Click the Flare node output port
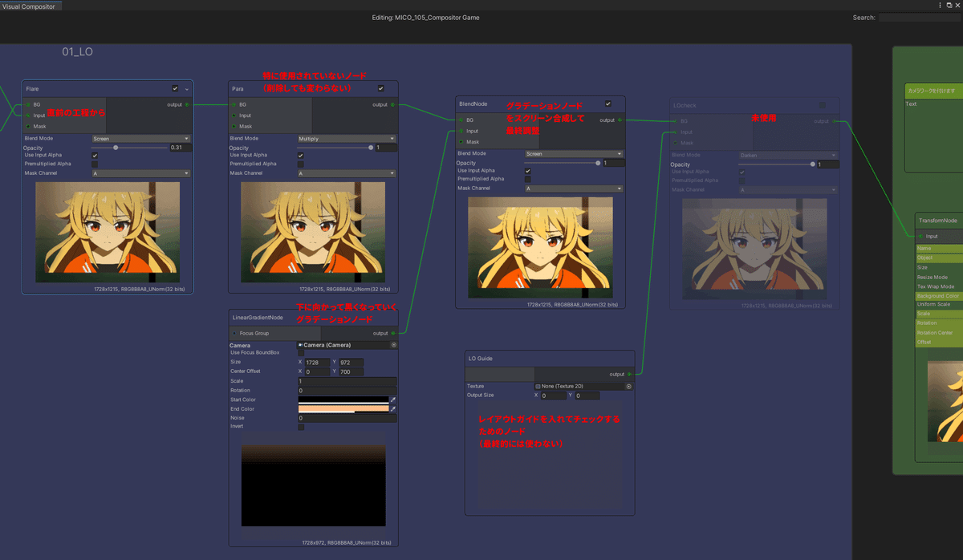The width and height of the screenshot is (963, 560). (x=187, y=104)
